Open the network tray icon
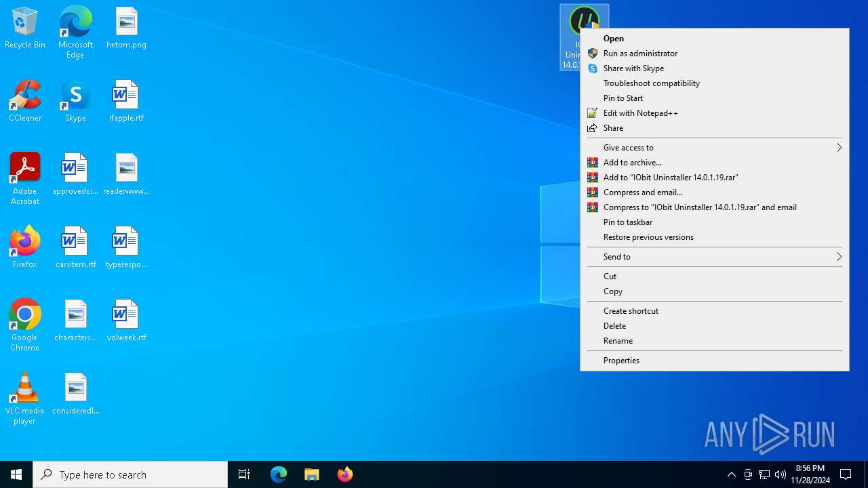This screenshot has height=488, width=868. (x=764, y=474)
